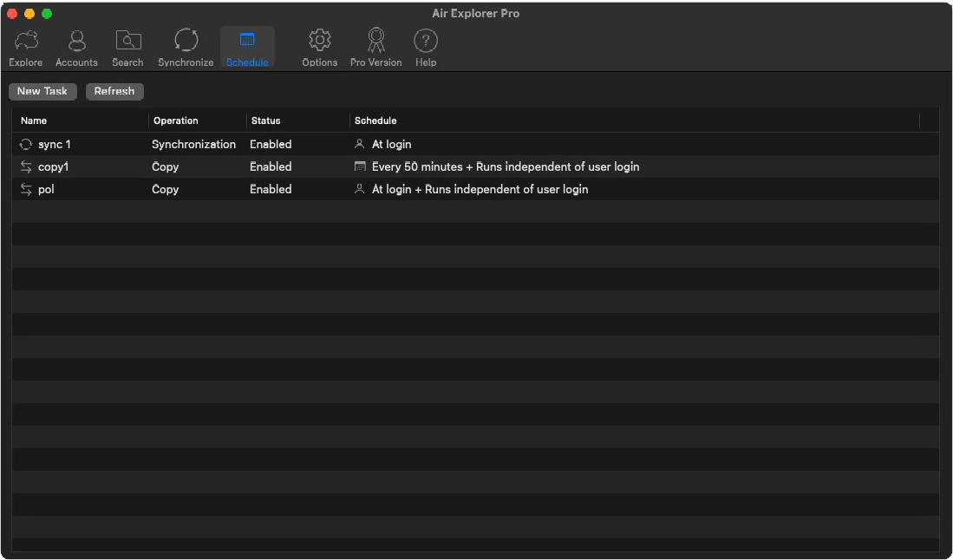Click the synchronization icon beside sync 1
Screen dimensions: 953x560
tap(26, 144)
